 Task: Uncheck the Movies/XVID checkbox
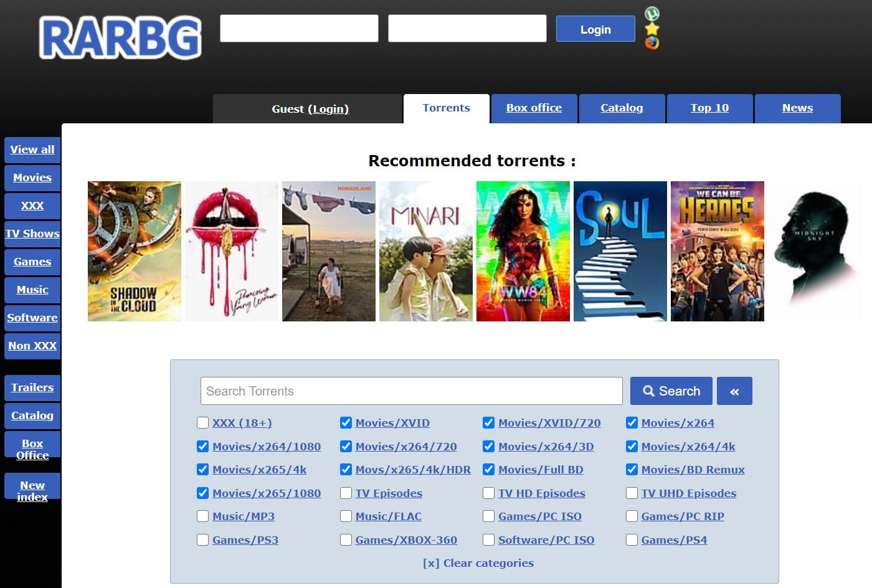click(346, 423)
